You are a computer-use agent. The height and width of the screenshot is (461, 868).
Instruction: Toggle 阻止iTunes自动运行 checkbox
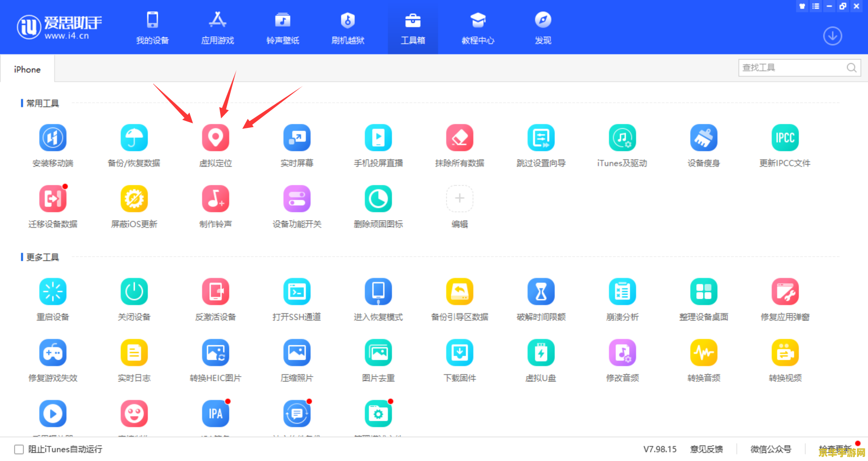click(x=19, y=449)
